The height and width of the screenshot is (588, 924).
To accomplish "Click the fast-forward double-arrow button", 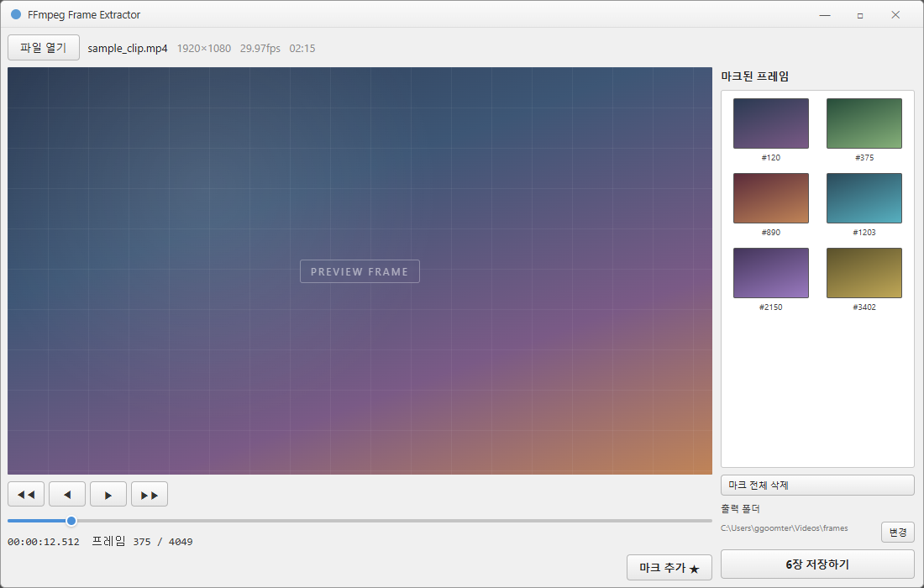I will (150, 494).
